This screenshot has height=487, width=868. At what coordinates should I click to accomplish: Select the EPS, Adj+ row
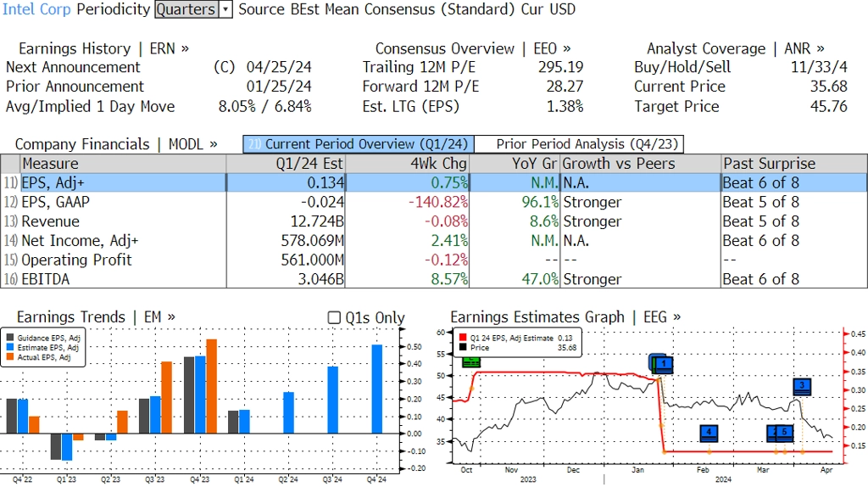(x=433, y=182)
